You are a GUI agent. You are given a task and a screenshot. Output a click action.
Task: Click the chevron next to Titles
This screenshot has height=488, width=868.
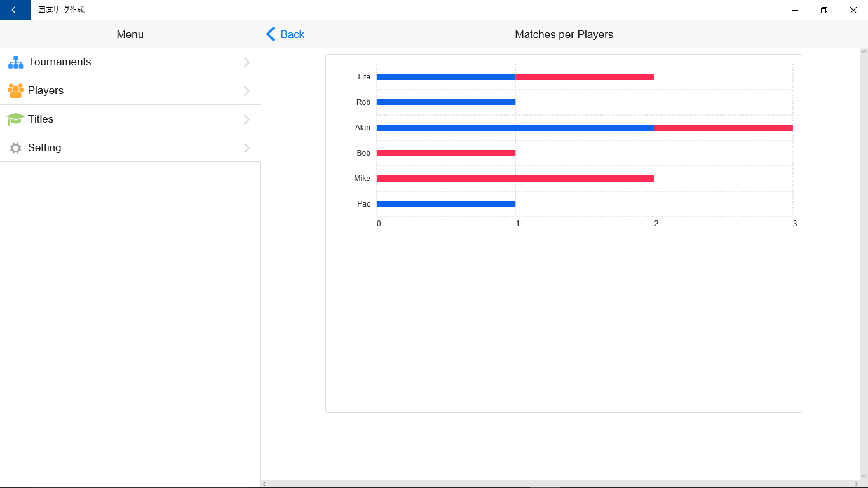pyautogui.click(x=247, y=119)
